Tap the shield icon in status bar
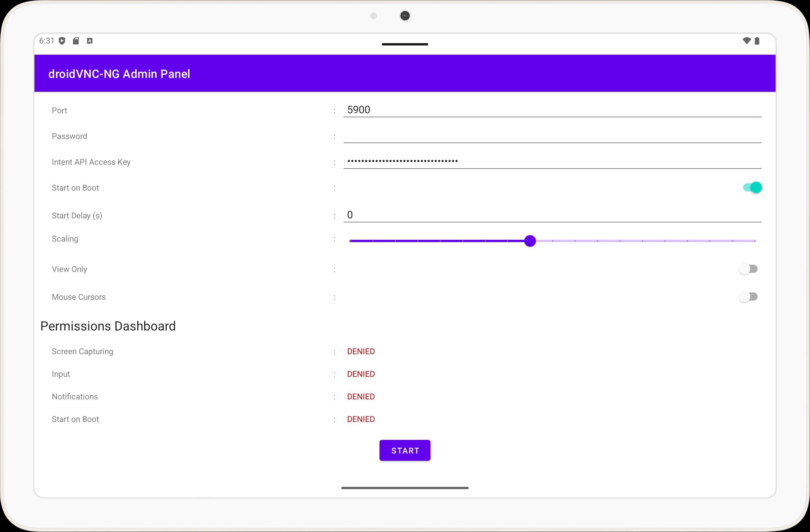 point(62,41)
